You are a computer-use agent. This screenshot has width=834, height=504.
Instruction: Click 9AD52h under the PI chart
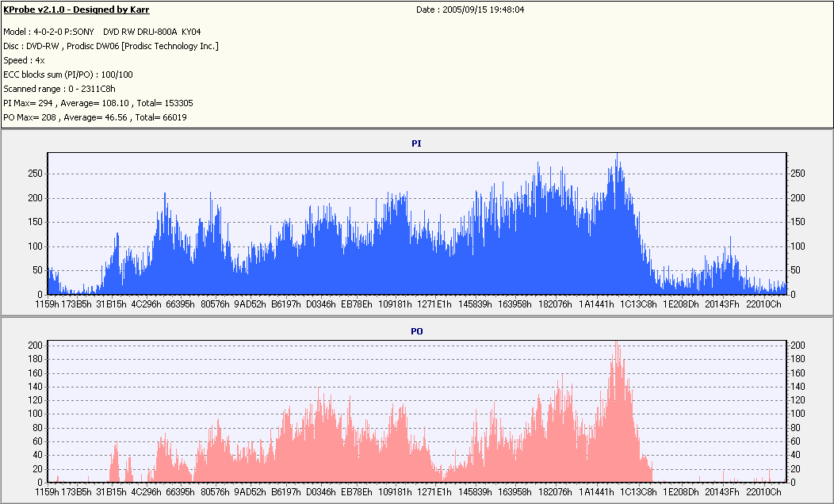[x=250, y=304]
